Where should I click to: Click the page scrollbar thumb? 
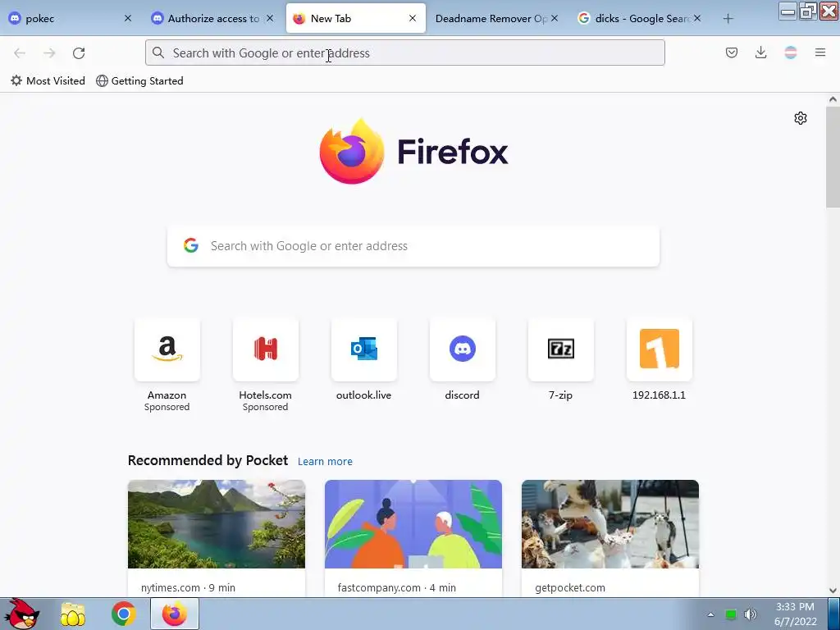tap(833, 157)
